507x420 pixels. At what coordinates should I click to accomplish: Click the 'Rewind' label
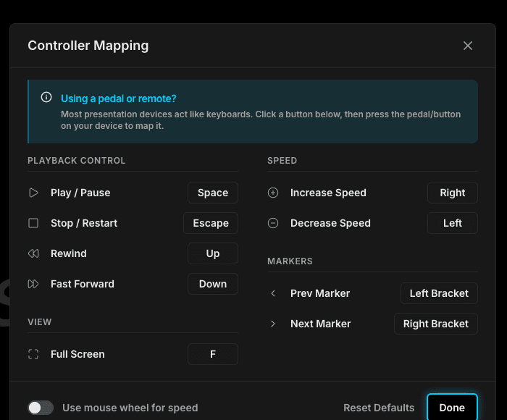pyautogui.click(x=69, y=253)
